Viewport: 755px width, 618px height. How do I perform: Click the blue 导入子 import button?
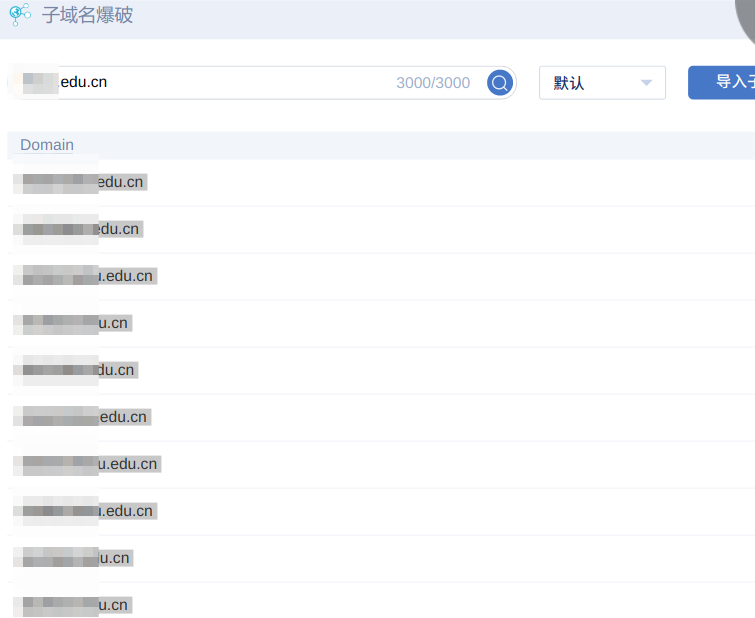click(722, 82)
